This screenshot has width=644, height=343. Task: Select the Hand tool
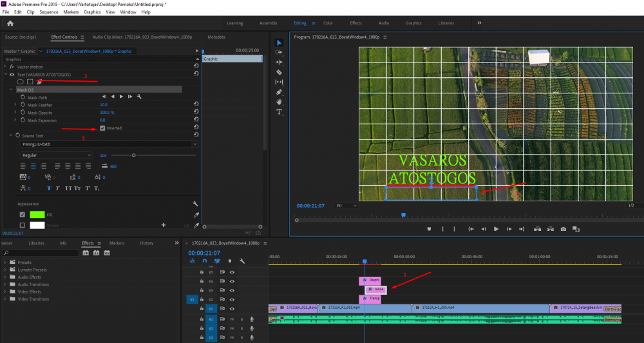pos(279,102)
